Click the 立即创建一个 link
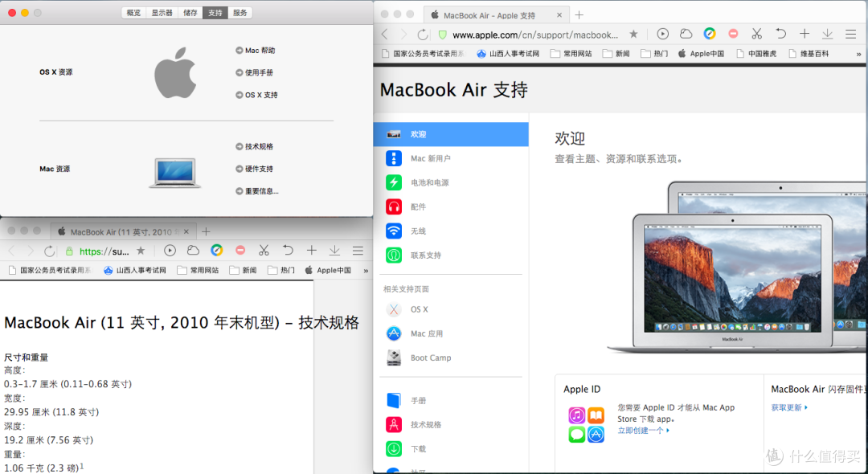The height and width of the screenshot is (474, 868). [643, 431]
